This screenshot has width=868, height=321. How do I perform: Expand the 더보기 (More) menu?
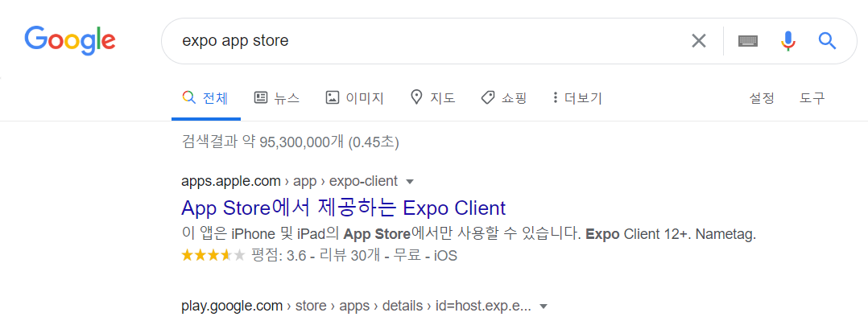pos(577,98)
